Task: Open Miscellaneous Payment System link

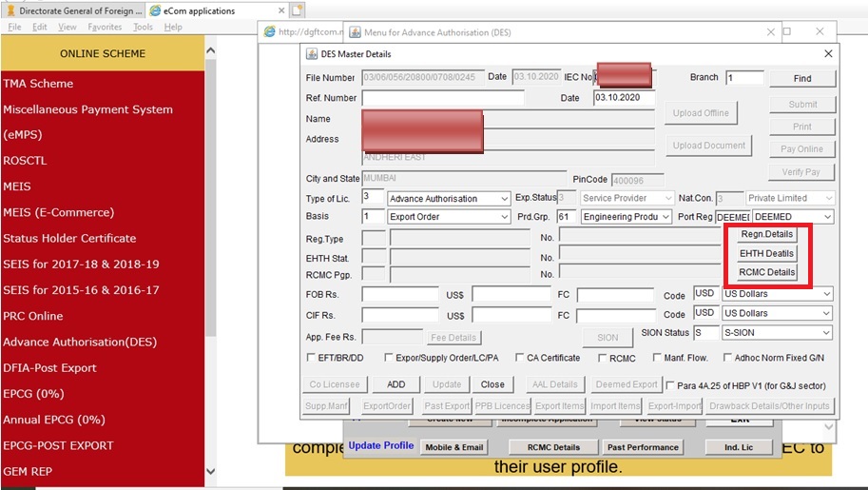Action: (87, 109)
